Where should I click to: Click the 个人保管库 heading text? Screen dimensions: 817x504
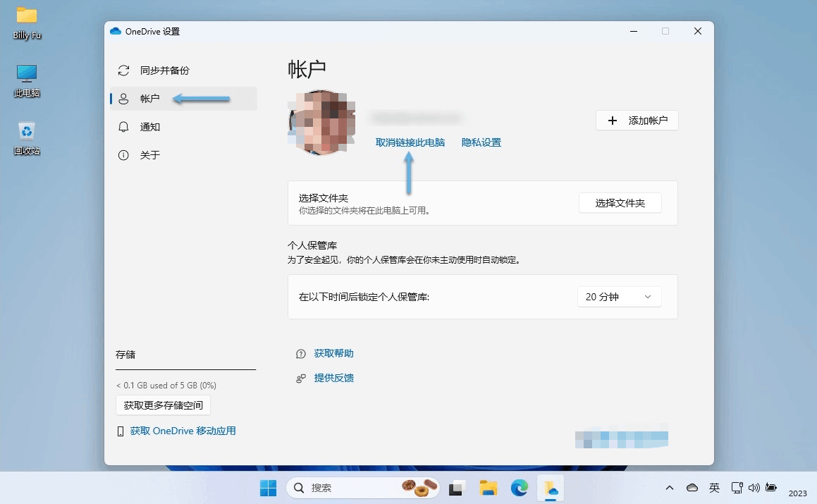312,245
